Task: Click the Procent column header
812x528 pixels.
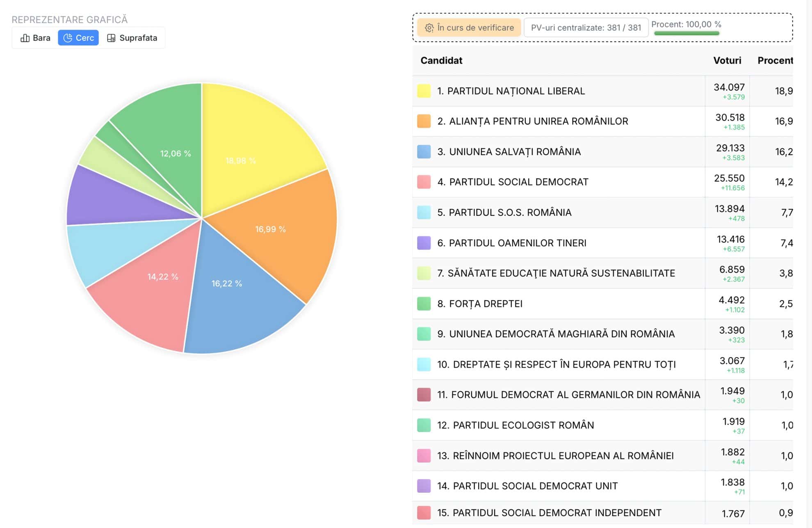Action: (775, 60)
